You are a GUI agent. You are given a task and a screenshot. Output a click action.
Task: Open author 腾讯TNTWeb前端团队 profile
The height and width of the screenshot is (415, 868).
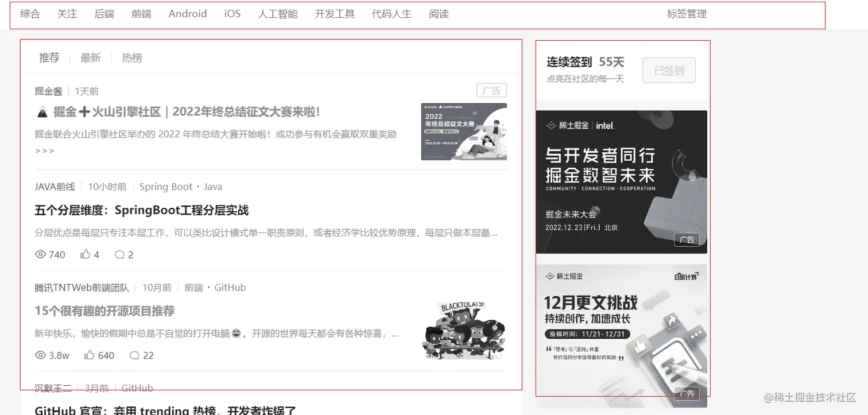82,288
